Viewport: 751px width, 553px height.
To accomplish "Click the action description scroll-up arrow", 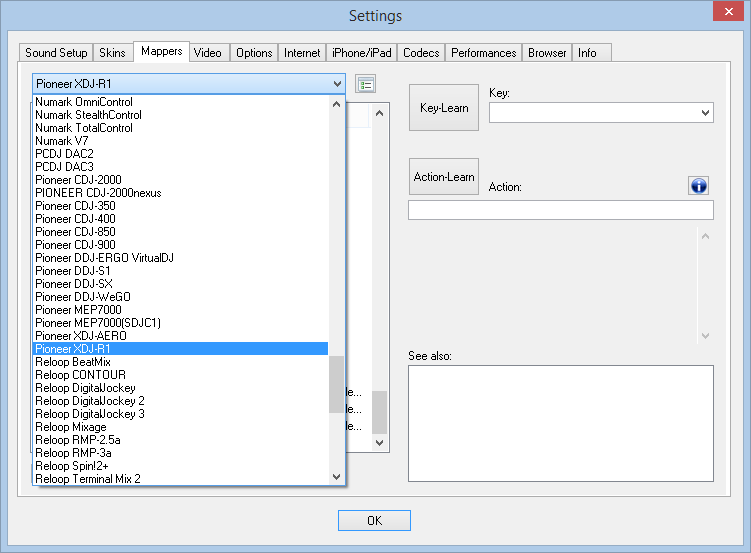I will tap(705, 236).
